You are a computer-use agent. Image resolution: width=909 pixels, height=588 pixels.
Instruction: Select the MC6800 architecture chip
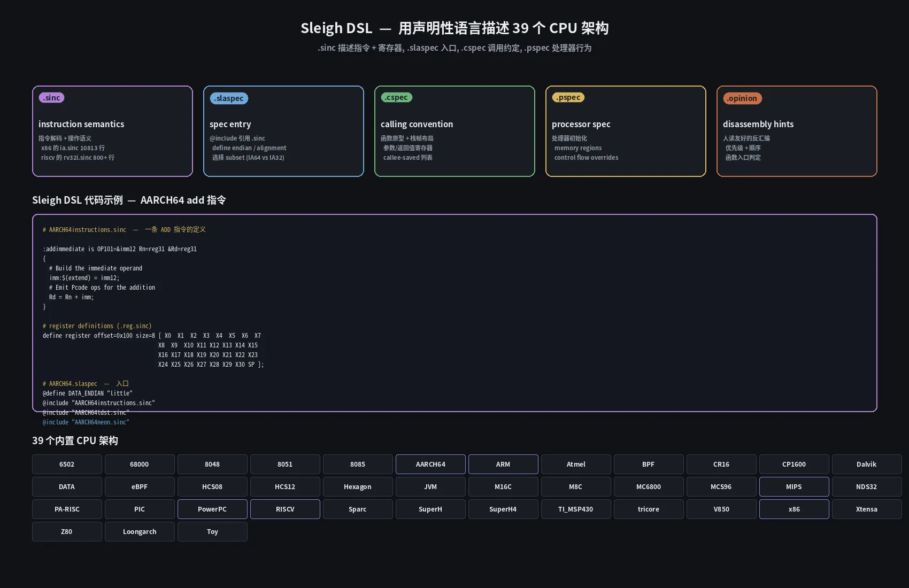[649, 486]
